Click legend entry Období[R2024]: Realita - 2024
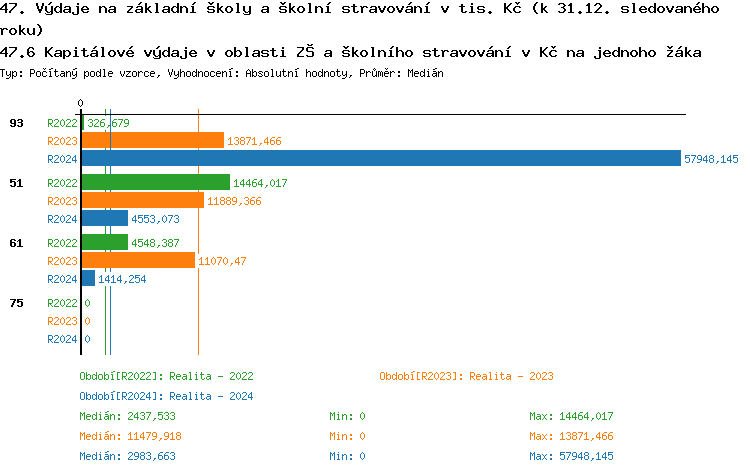The height and width of the screenshot is (474, 750). 166,396
